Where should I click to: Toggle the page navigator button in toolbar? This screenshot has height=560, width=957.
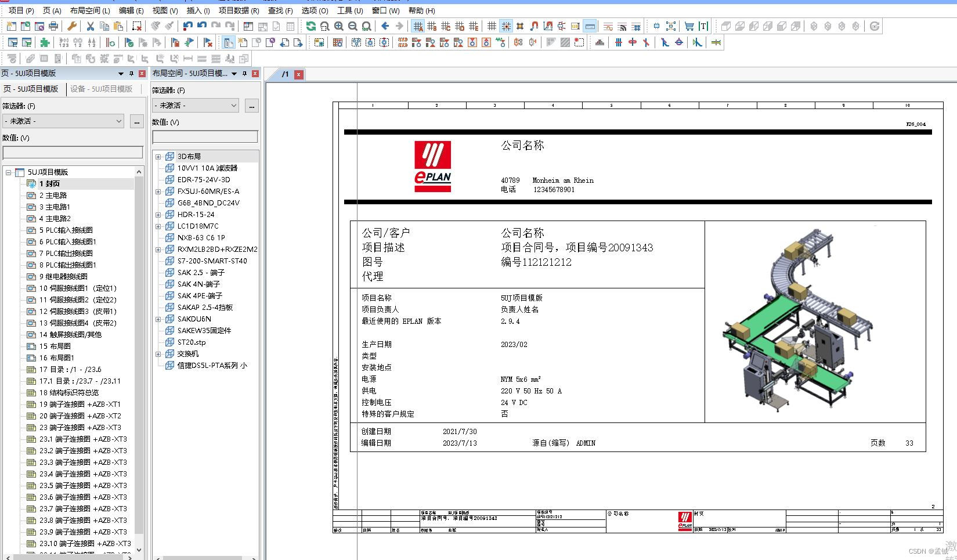[229, 42]
